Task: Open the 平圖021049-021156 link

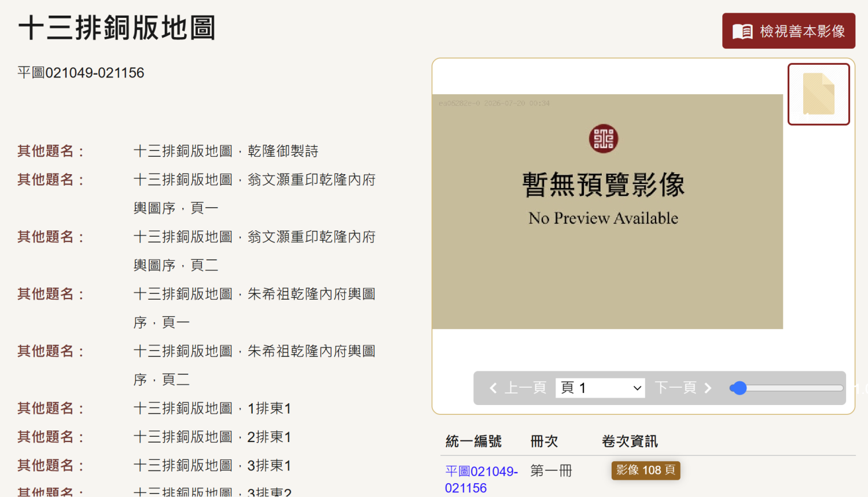Action: pos(481,480)
